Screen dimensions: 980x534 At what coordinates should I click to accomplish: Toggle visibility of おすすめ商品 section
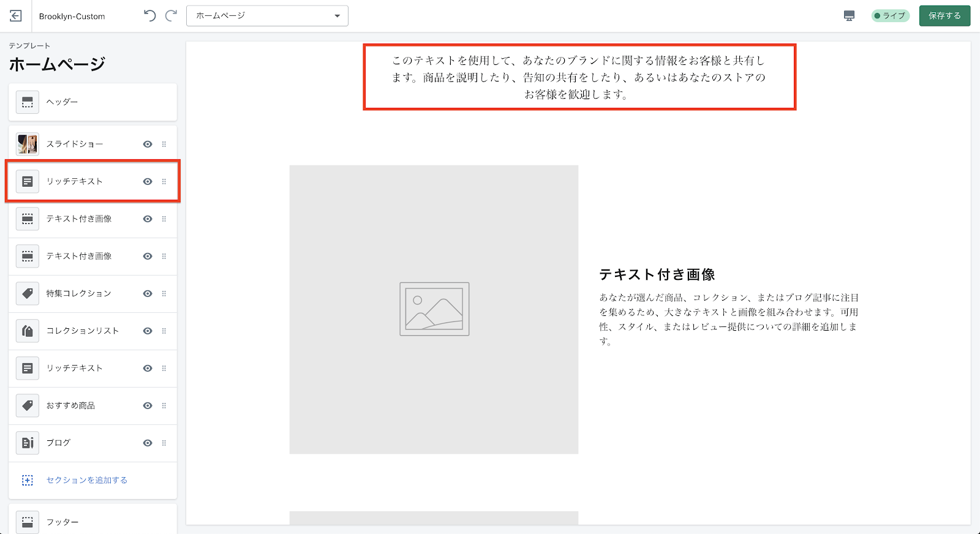[148, 405]
